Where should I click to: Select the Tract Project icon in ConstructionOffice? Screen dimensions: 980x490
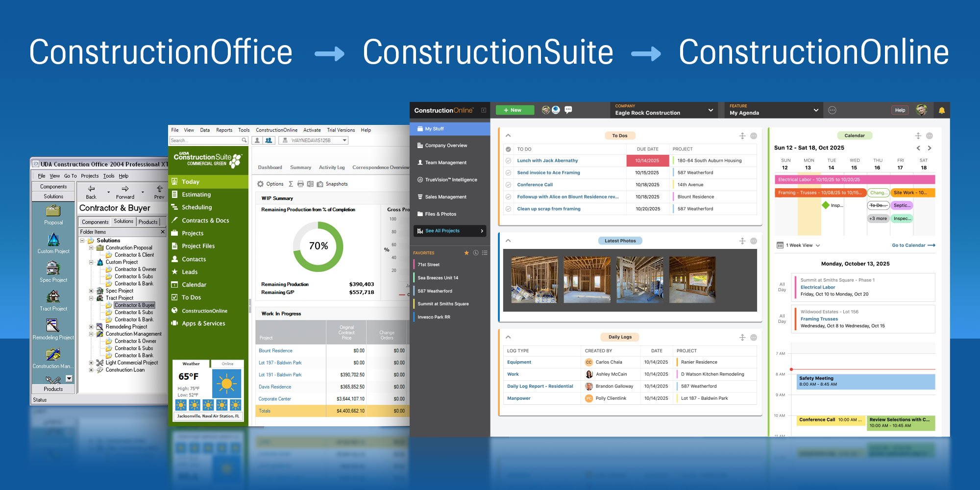coord(53,296)
